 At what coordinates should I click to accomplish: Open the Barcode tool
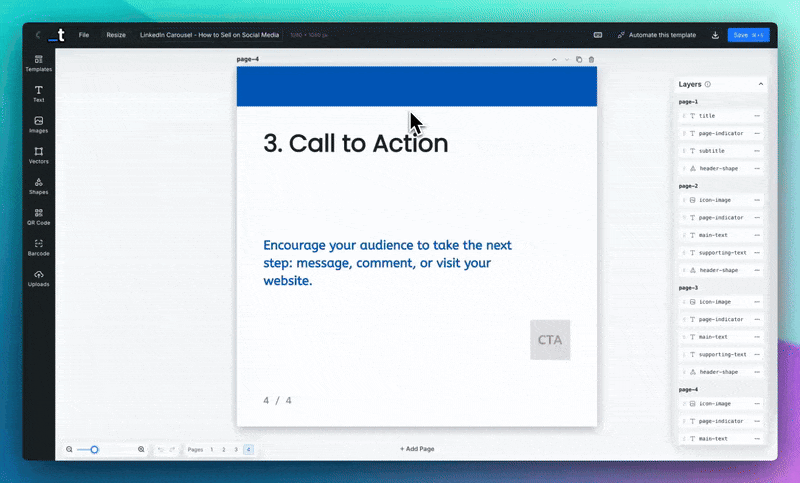point(38,247)
